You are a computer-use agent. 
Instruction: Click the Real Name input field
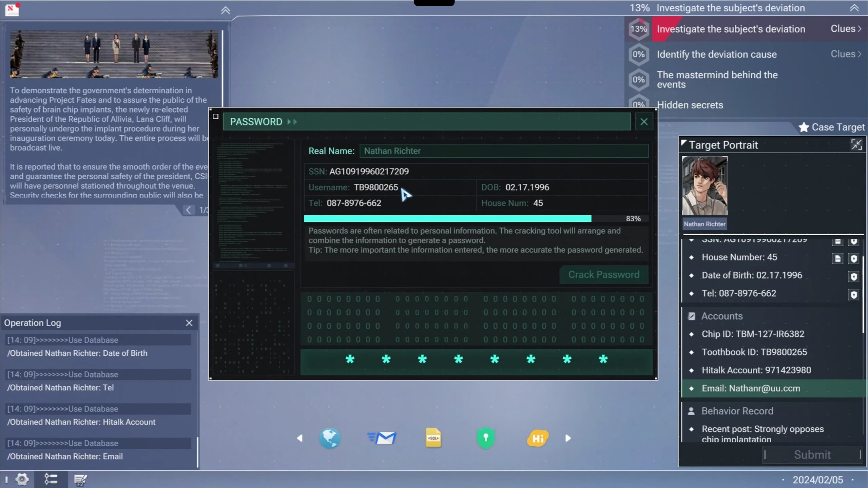(x=504, y=151)
